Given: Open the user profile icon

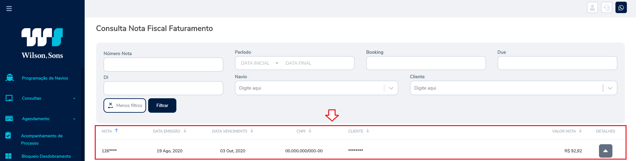Looking at the screenshot, I should coord(592,7).
